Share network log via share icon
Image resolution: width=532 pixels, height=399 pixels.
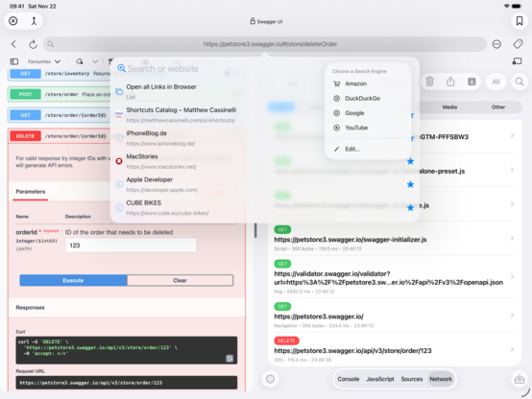[450, 82]
